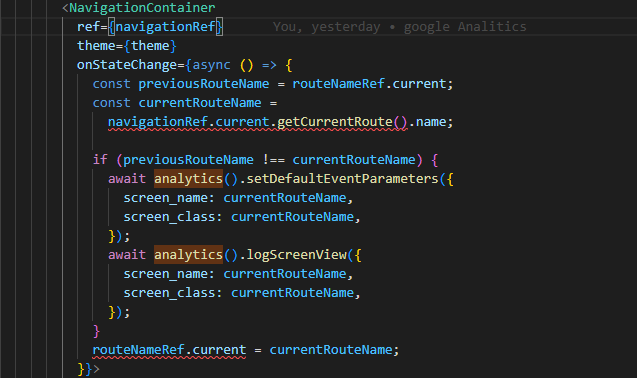Screen dimensions: 637x378
Task: Click the logScreenView method name
Action: [x=296, y=255]
